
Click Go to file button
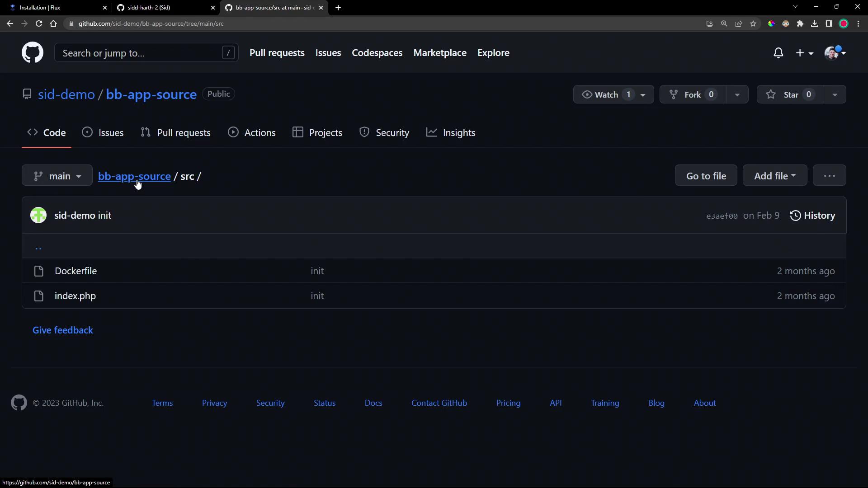(706, 176)
